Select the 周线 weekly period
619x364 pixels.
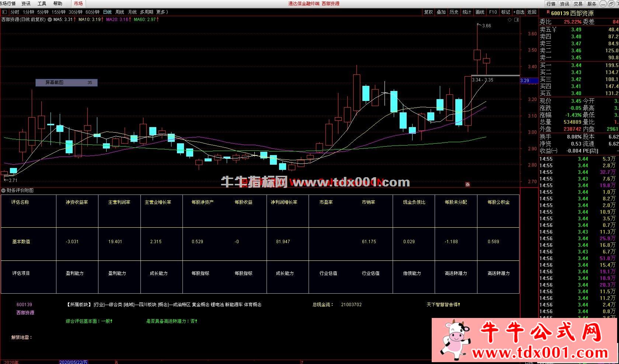click(x=120, y=12)
